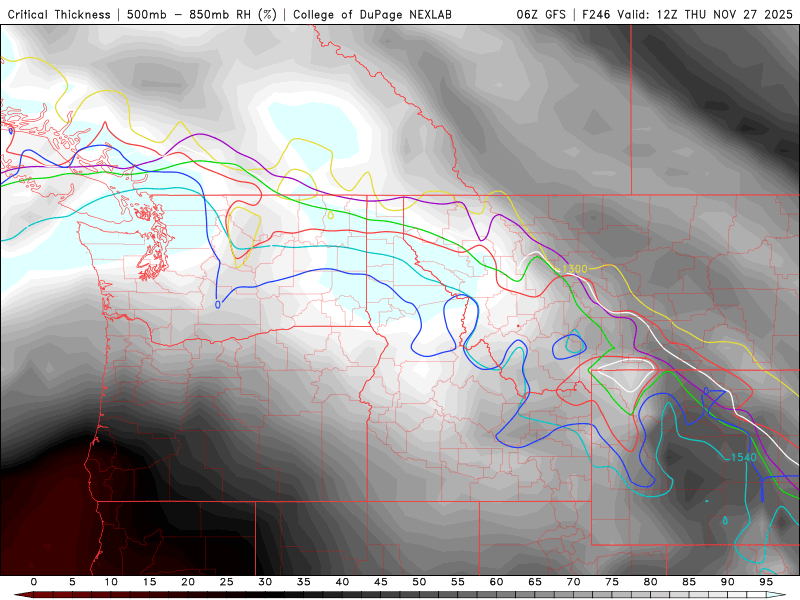800x600 pixels.
Task: Click the "95" tick on the color scale
Action: click(x=766, y=582)
